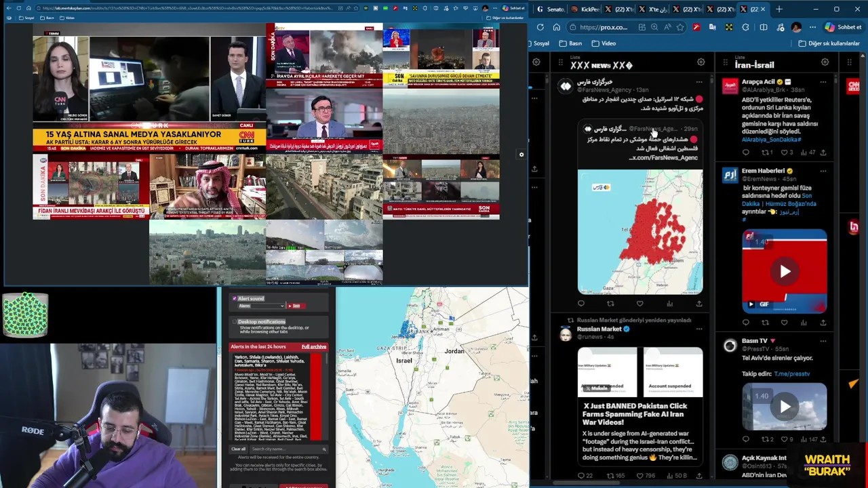Close the active X browser tab
The image size is (868, 488).
[762, 9]
